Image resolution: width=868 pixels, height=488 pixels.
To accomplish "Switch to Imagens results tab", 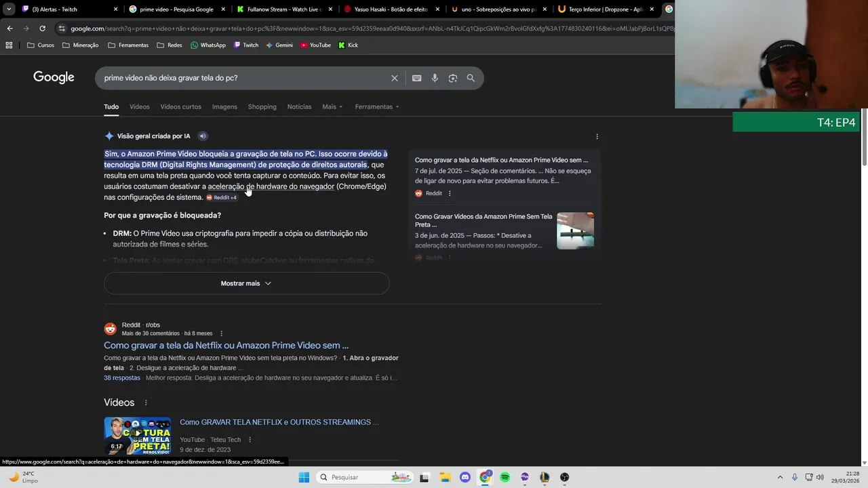I will [224, 106].
